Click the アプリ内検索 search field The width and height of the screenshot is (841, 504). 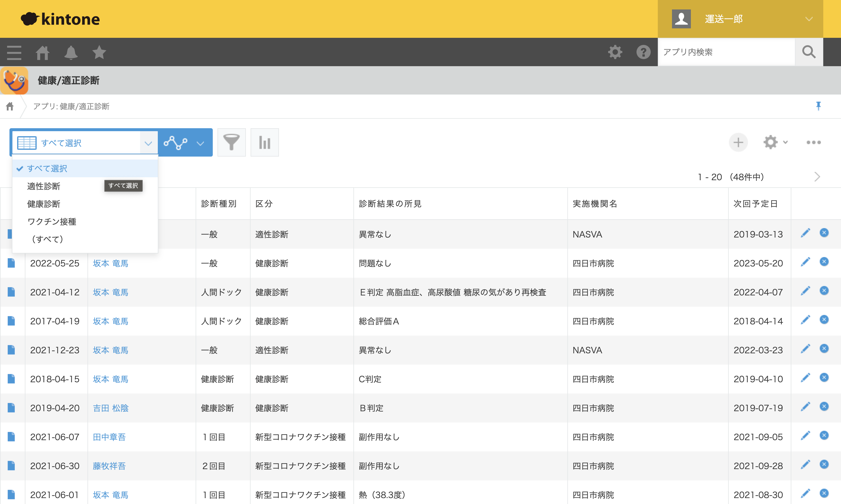click(x=726, y=52)
